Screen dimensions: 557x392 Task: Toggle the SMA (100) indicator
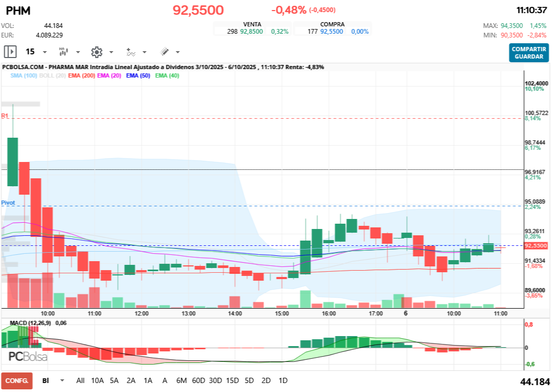(x=24, y=76)
